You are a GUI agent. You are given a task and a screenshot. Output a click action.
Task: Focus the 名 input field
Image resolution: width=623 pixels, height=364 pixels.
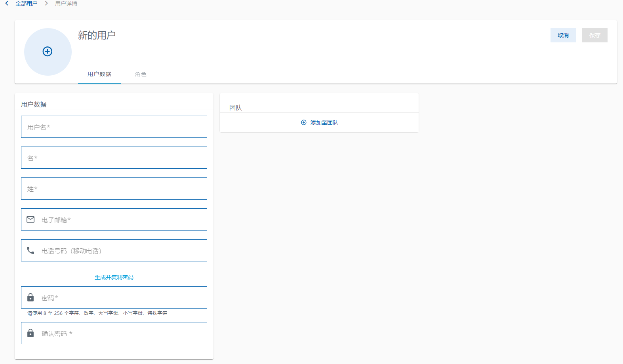click(x=114, y=158)
